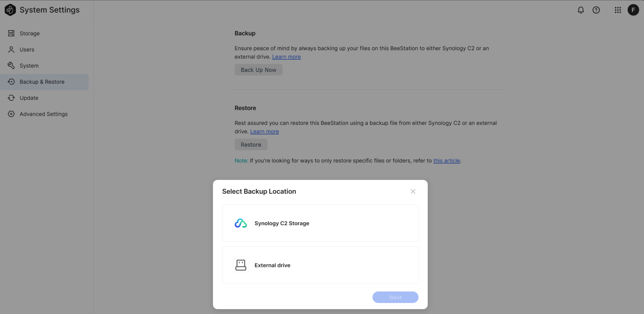Click the Backup section heading

pyautogui.click(x=245, y=33)
